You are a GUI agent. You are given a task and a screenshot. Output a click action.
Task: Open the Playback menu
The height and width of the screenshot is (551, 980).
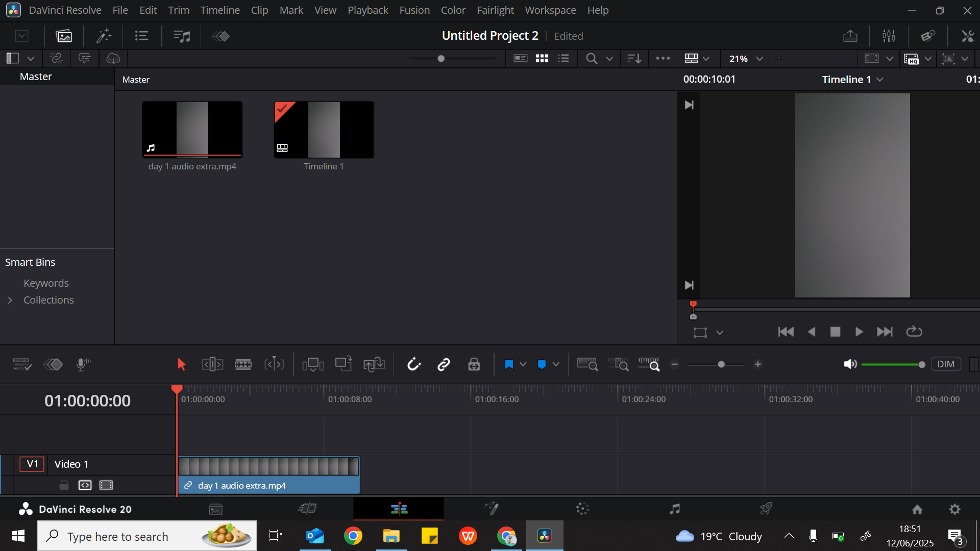[x=367, y=10]
